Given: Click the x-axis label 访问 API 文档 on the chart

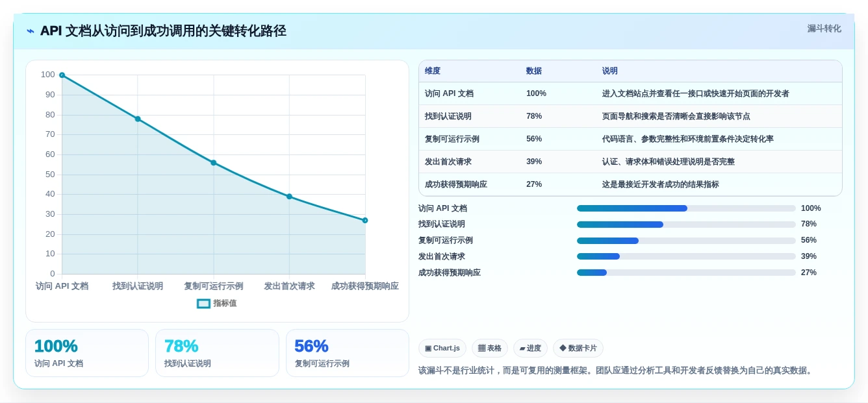Looking at the screenshot, I should (x=62, y=286).
